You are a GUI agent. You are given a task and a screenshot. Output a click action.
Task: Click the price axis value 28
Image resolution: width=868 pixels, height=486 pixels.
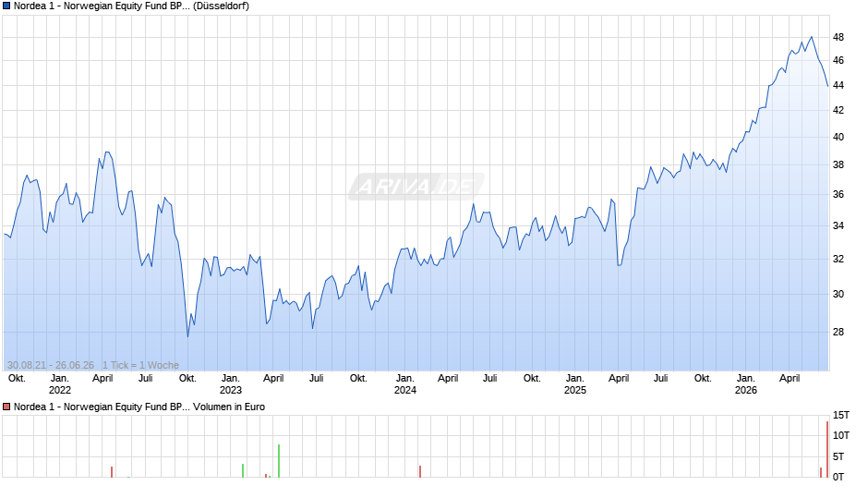coord(838,332)
